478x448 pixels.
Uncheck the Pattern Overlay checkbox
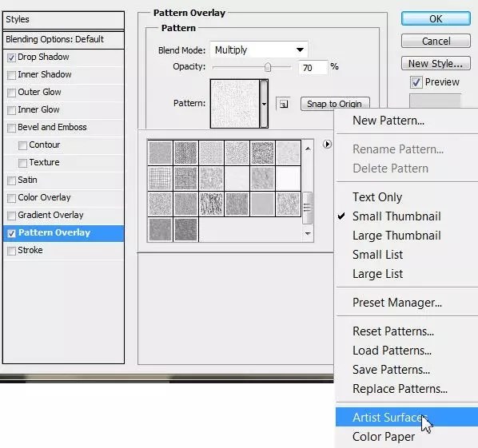coord(11,233)
